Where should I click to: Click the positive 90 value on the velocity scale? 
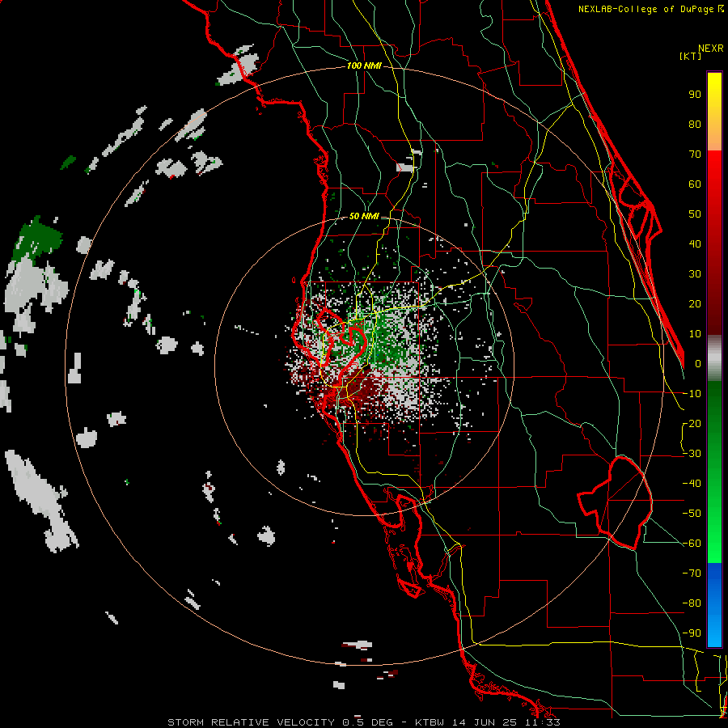695,95
